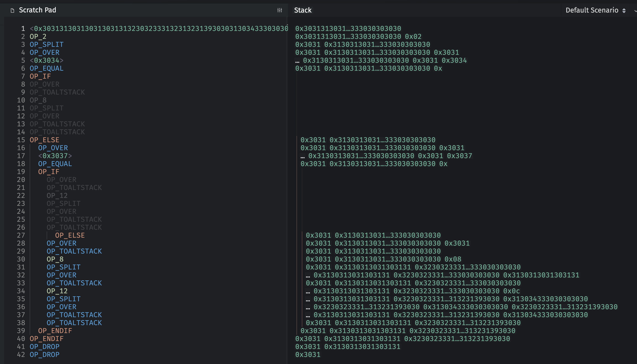Click OP_2 on line 2
This screenshot has height=364, width=637.
[x=38, y=37]
